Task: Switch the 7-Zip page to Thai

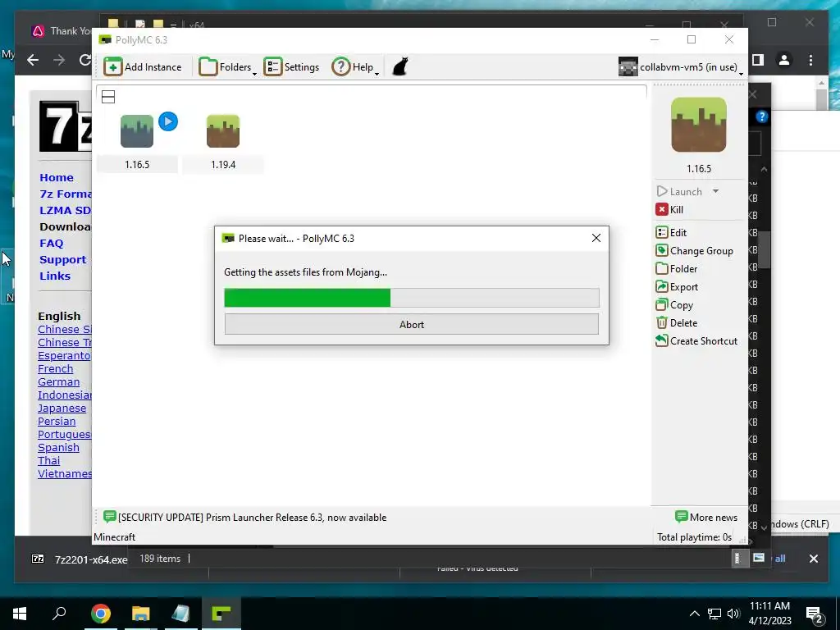Action: pos(49,461)
